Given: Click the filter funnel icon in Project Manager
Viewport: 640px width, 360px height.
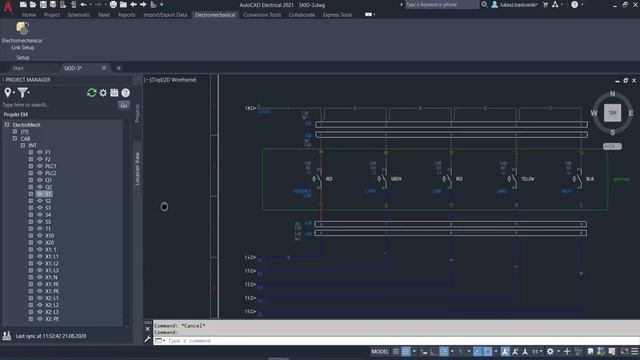Looking at the screenshot, I should [22, 93].
